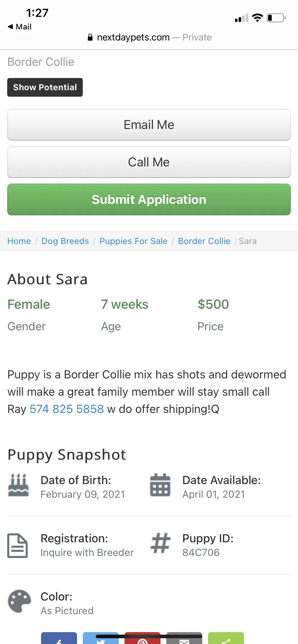Open the green share icon button
The width and height of the screenshot is (298, 644).
(x=226, y=638)
